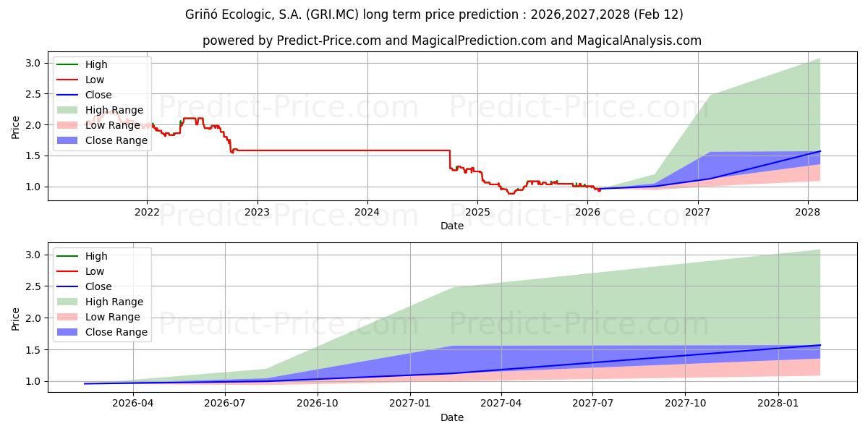Click the 2028-01 tick label on bottom chart
Image resolution: width=868 pixels, height=434 pixels.
click(778, 404)
